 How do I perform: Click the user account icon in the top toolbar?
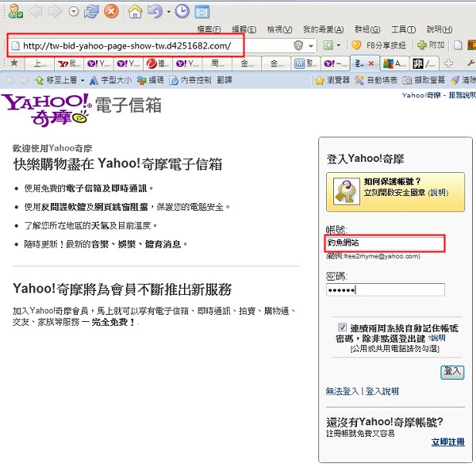pos(15,12)
